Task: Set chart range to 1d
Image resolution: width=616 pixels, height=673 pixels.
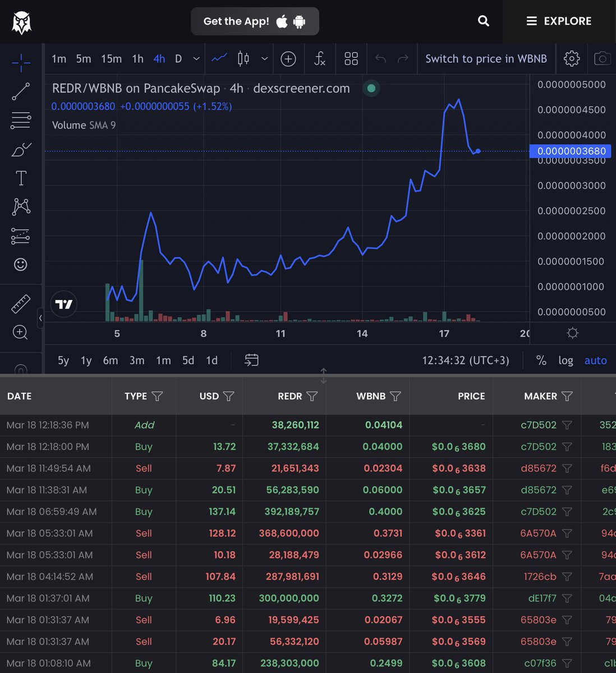Action: pyautogui.click(x=212, y=361)
